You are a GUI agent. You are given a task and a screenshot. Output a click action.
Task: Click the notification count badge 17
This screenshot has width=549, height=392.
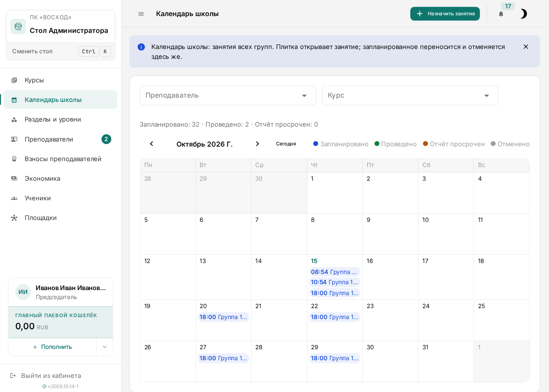(508, 6)
